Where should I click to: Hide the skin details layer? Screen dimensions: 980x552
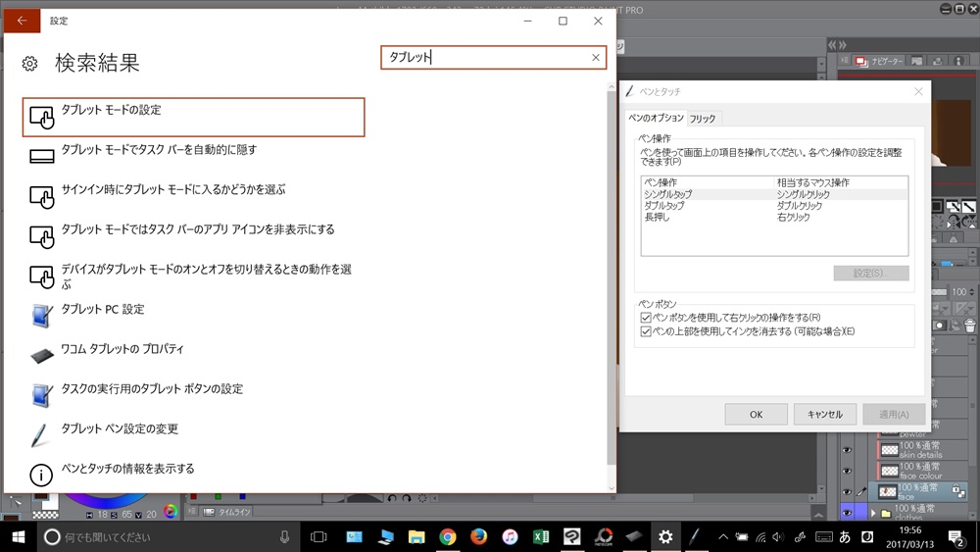click(x=848, y=450)
